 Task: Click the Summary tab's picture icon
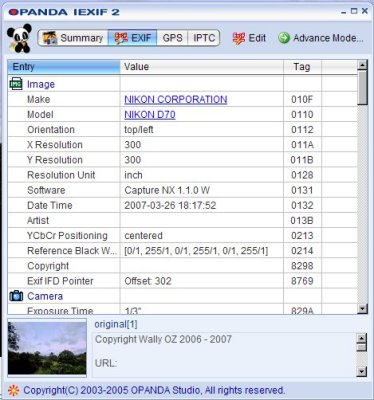(50, 38)
